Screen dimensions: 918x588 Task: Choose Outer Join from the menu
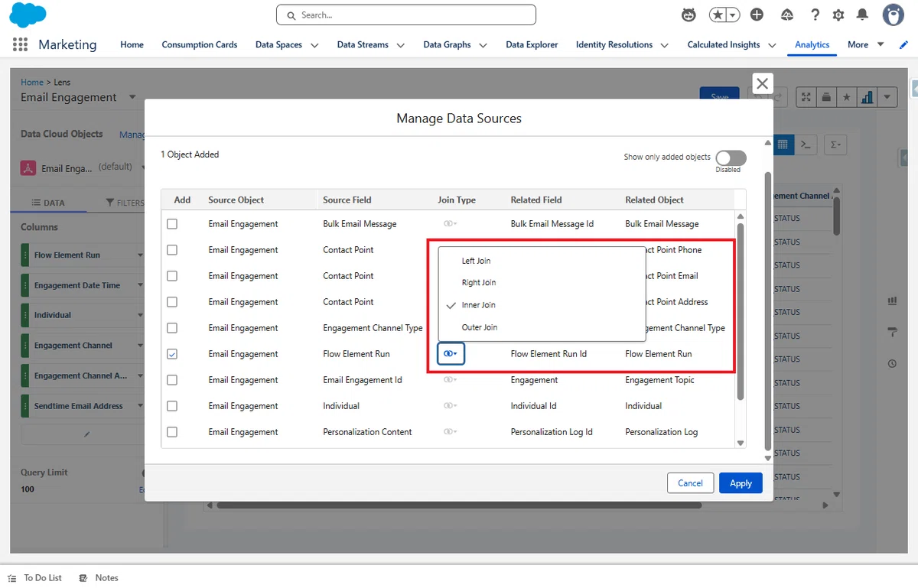point(542,327)
